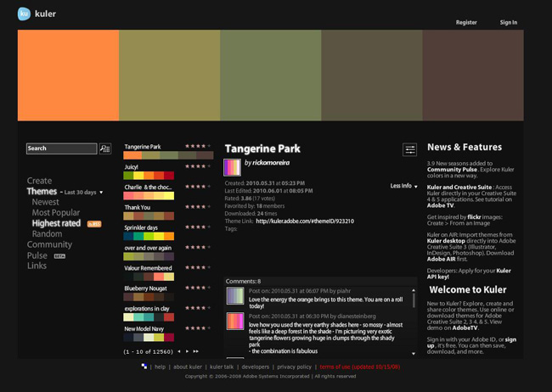Collapse details with Less Info
The width and height of the screenshot is (552, 392).
(x=403, y=186)
